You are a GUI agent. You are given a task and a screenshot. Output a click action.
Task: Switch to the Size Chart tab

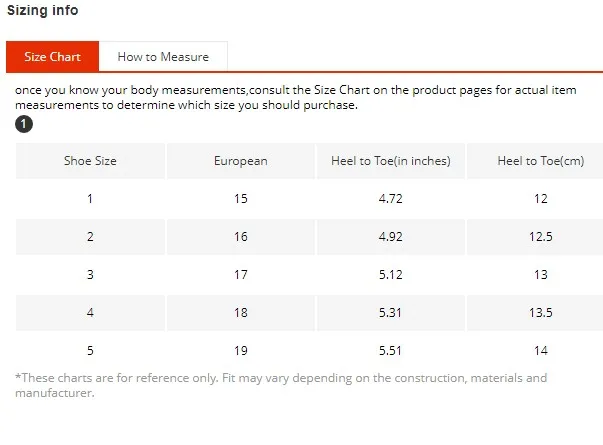click(52, 57)
